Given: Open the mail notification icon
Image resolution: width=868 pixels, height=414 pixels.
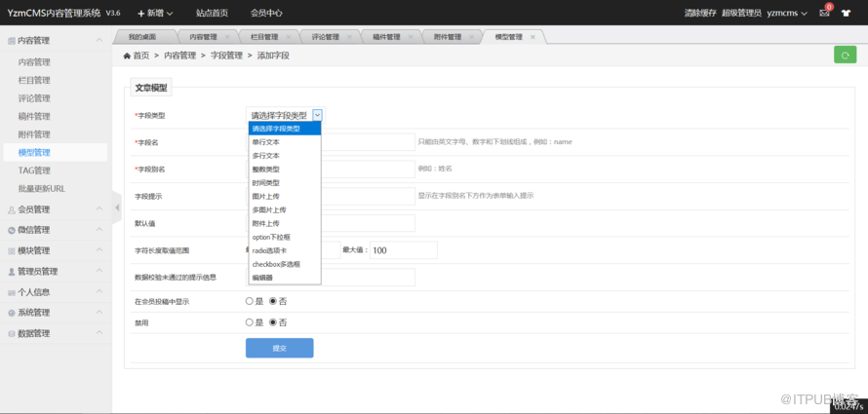Looking at the screenshot, I should 824,13.
